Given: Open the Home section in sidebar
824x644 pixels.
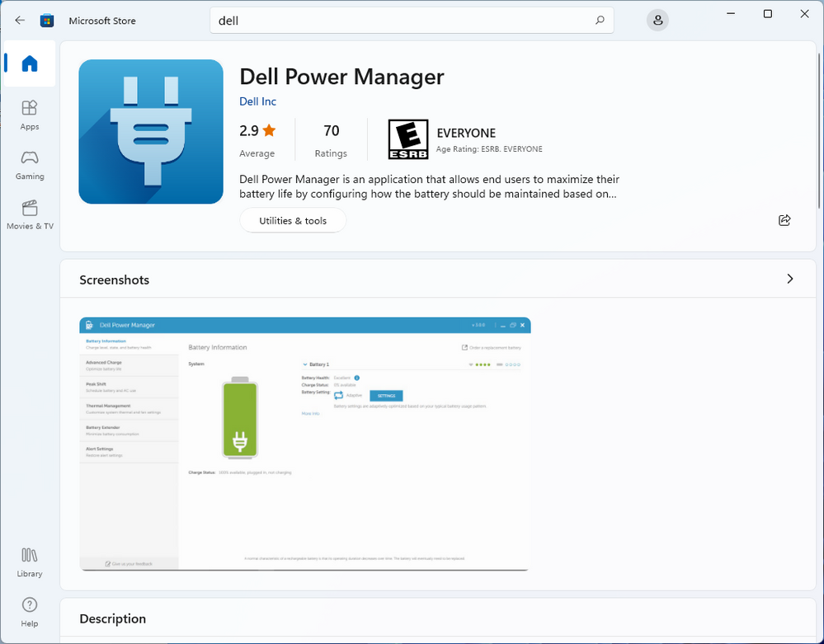Looking at the screenshot, I should coord(30,63).
